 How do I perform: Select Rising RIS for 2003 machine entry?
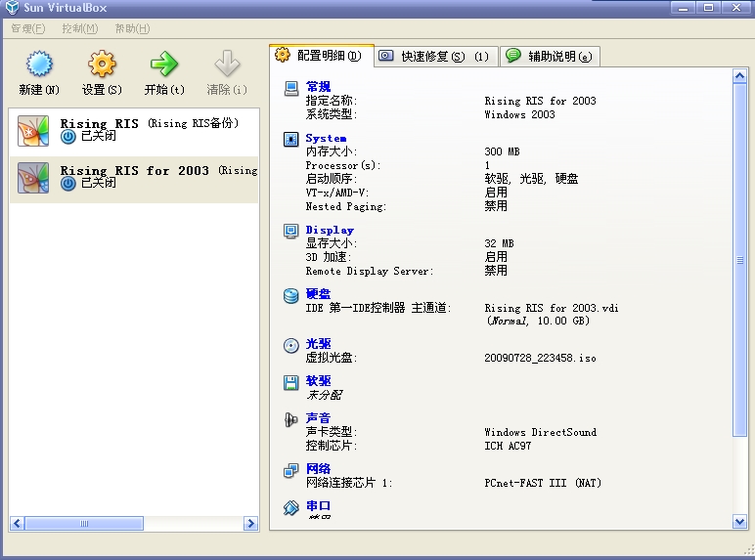[x=134, y=180]
